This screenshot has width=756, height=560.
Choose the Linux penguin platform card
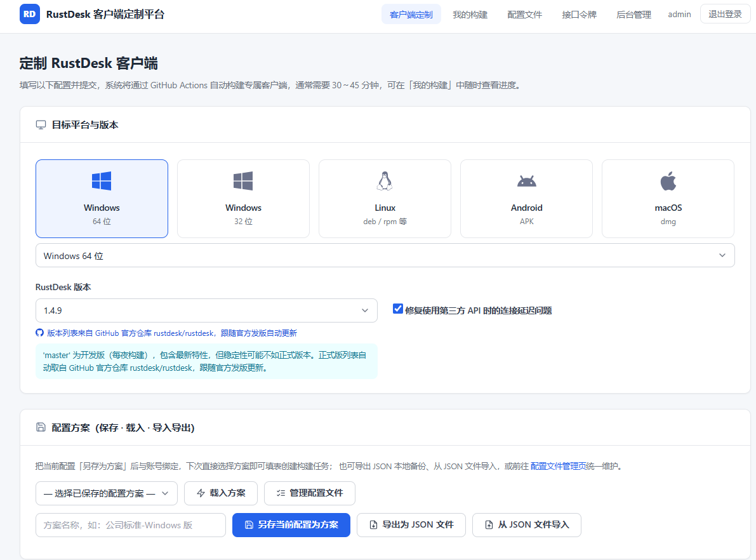coord(385,199)
